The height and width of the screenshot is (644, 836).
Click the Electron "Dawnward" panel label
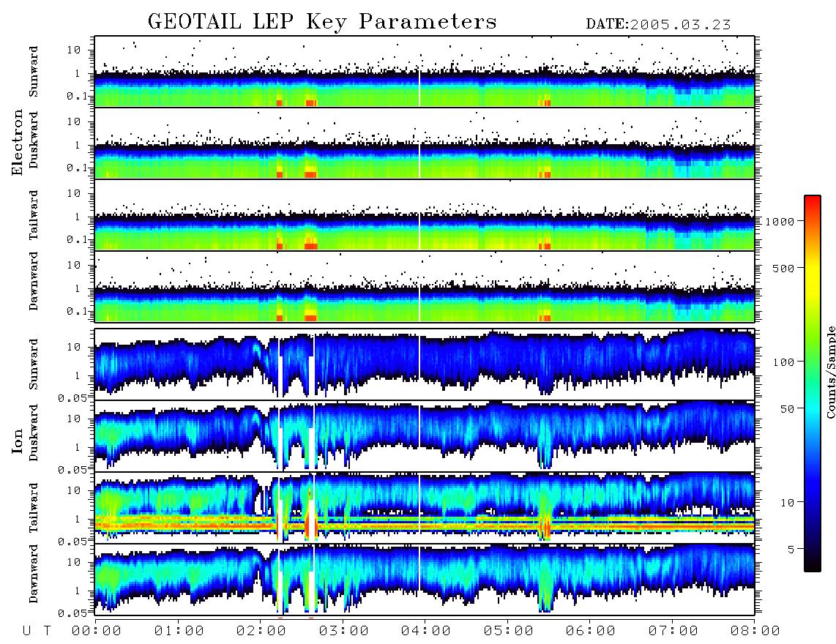coord(34,282)
